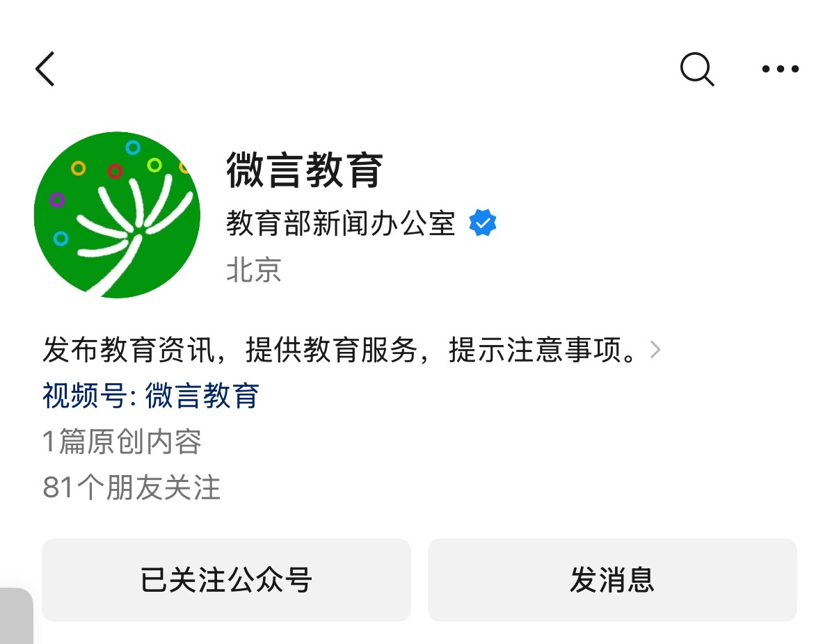Expand the description with the chevron arrow
The height and width of the screenshot is (644, 839).
coord(655,350)
